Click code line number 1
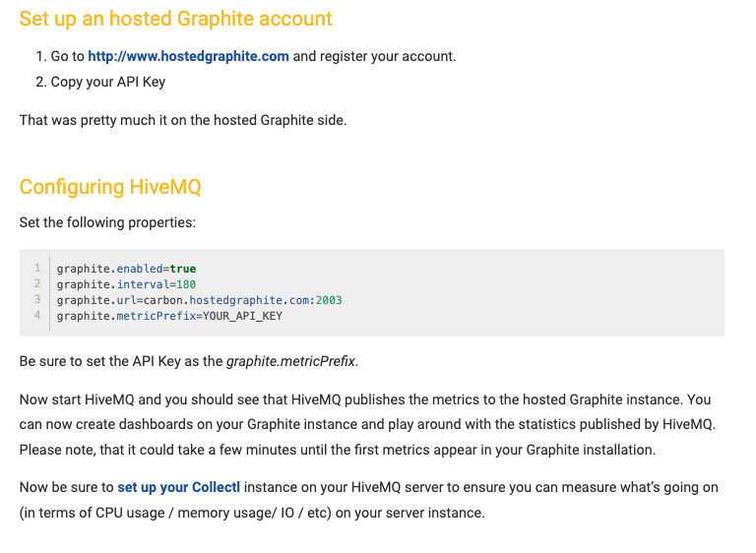This screenshot has height=553, width=756. tap(37, 268)
